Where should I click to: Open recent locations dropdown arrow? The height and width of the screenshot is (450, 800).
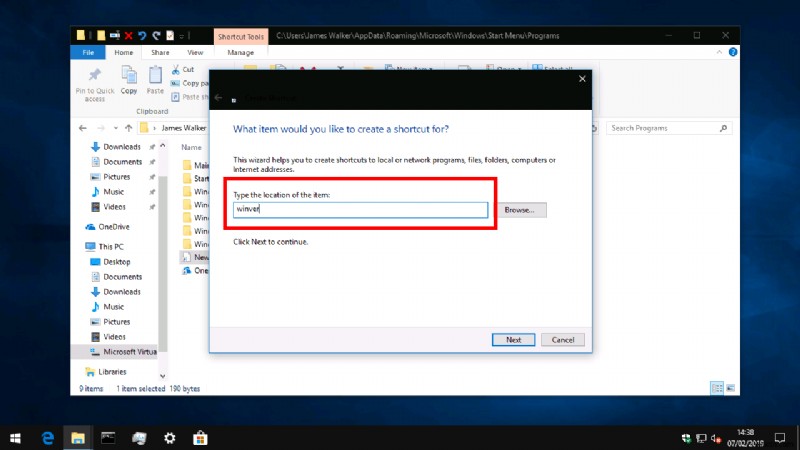point(116,128)
